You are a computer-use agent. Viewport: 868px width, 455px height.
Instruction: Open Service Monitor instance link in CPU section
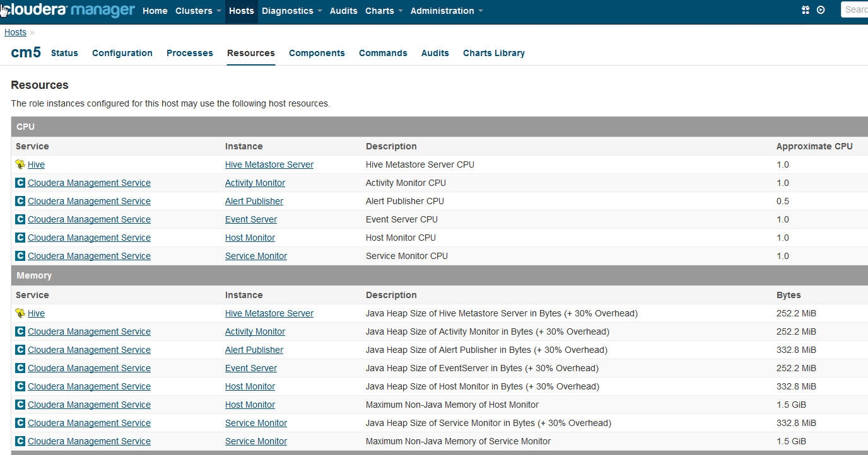coord(256,256)
